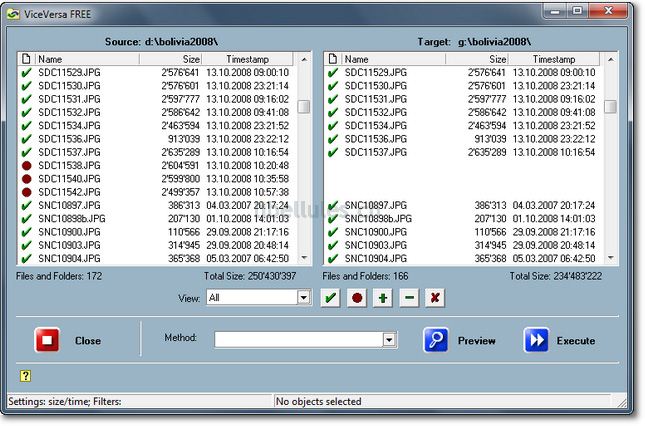The height and width of the screenshot is (426, 645).
Task: Click size 2'604'591 in Source list
Action: click(x=180, y=165)
